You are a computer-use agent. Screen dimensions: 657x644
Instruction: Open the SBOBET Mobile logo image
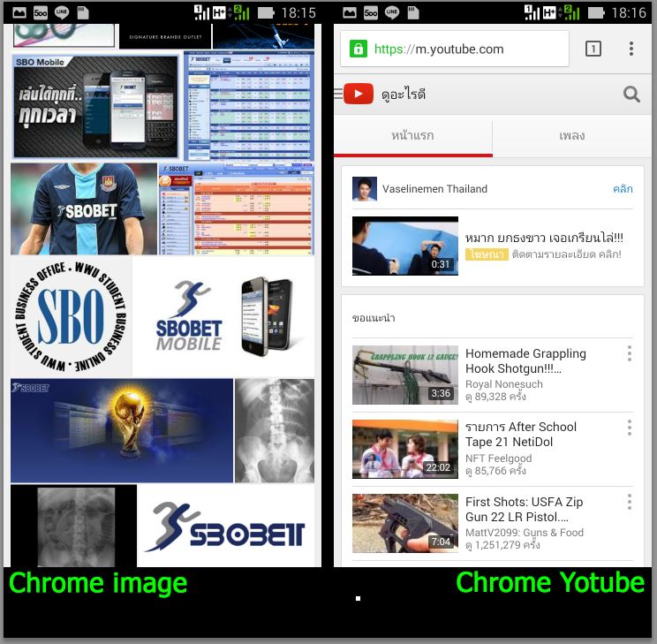(223, 317)
